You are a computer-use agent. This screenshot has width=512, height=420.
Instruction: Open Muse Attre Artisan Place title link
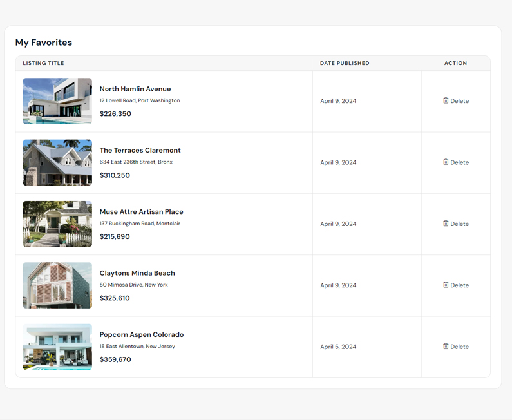(x=141, y=212)
